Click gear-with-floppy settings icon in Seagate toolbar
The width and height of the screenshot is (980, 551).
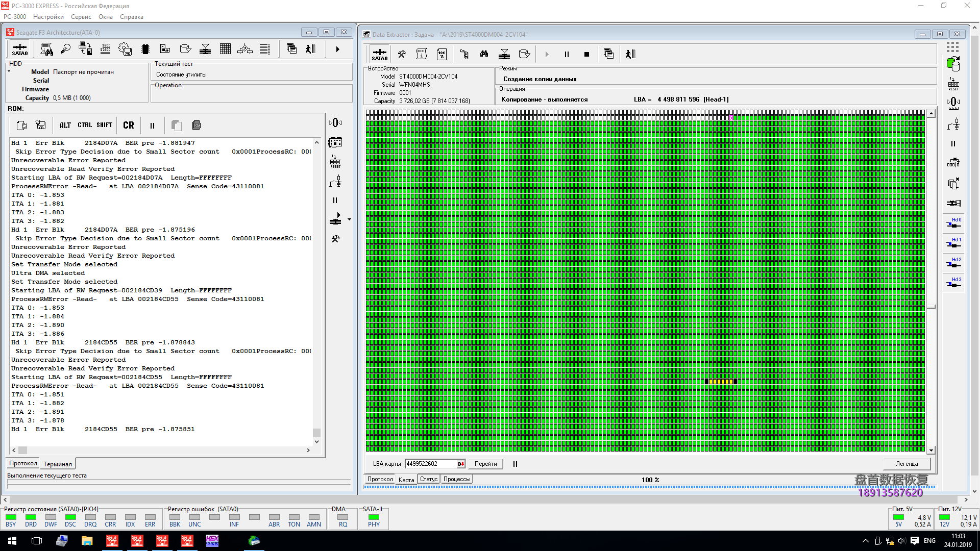125,49
